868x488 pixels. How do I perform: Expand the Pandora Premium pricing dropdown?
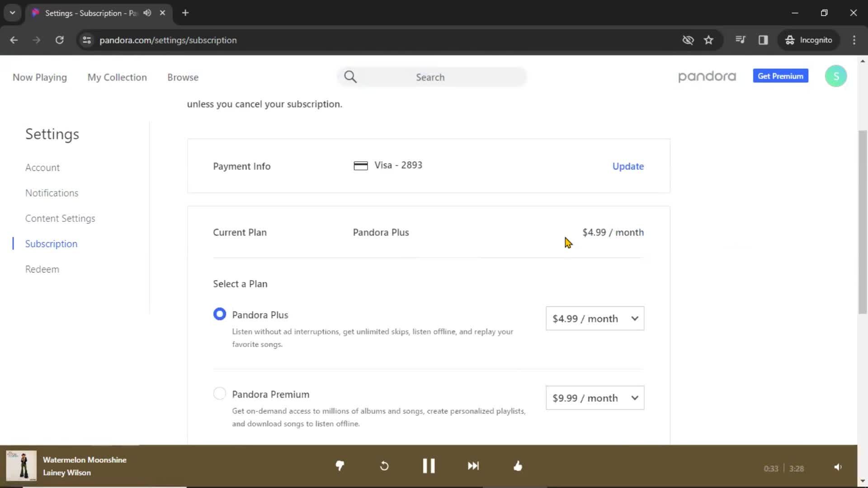pyautogui.click(x=634, y=398)
